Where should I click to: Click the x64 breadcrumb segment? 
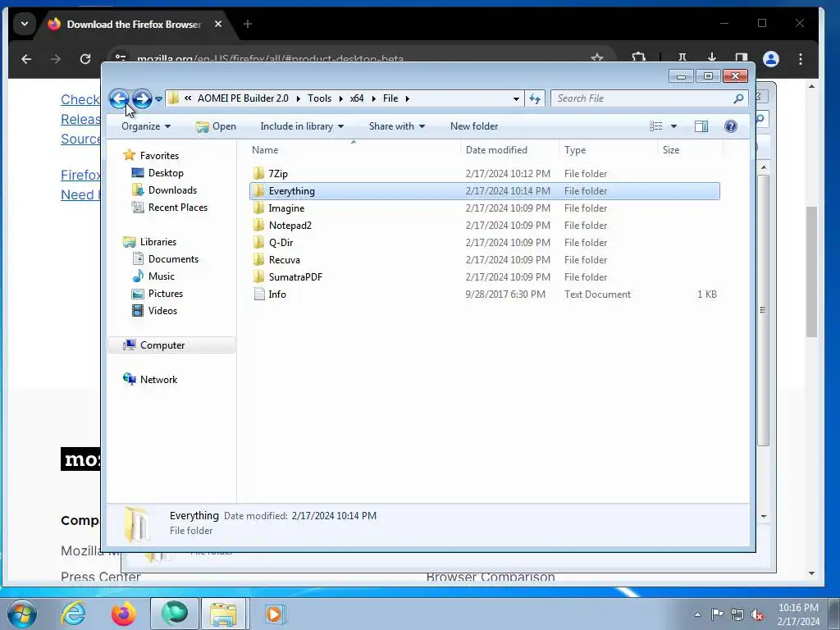[x=357, y=98]
